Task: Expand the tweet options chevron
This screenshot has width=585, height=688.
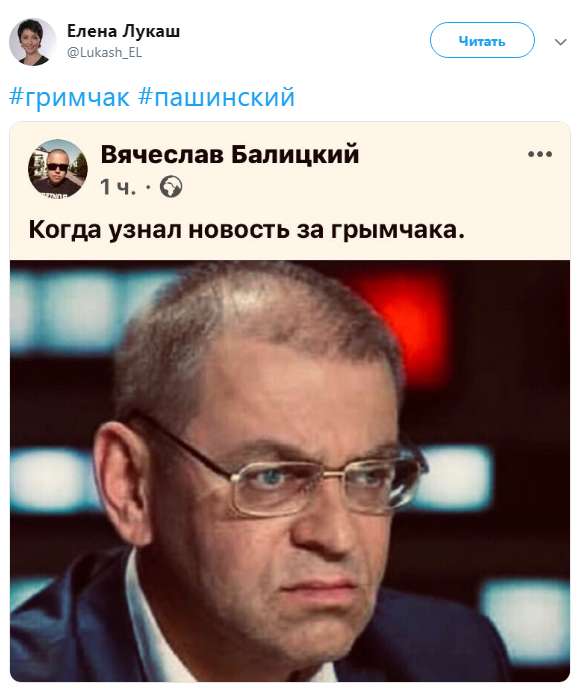Action: coord(560,42)
